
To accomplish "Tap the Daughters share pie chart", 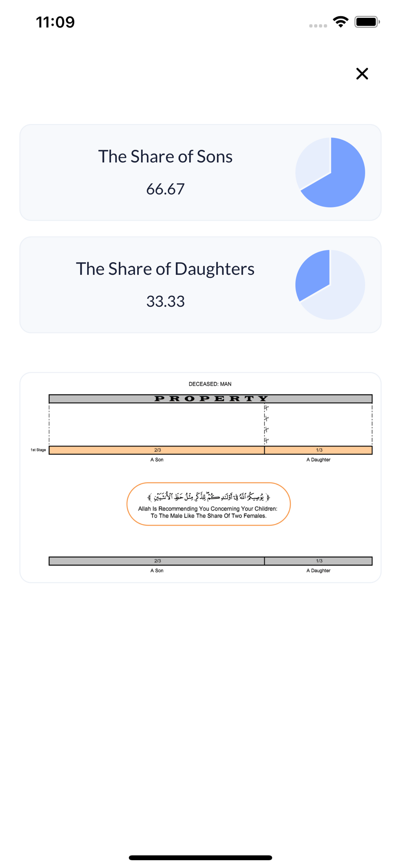I will click(x=330, y=285).
